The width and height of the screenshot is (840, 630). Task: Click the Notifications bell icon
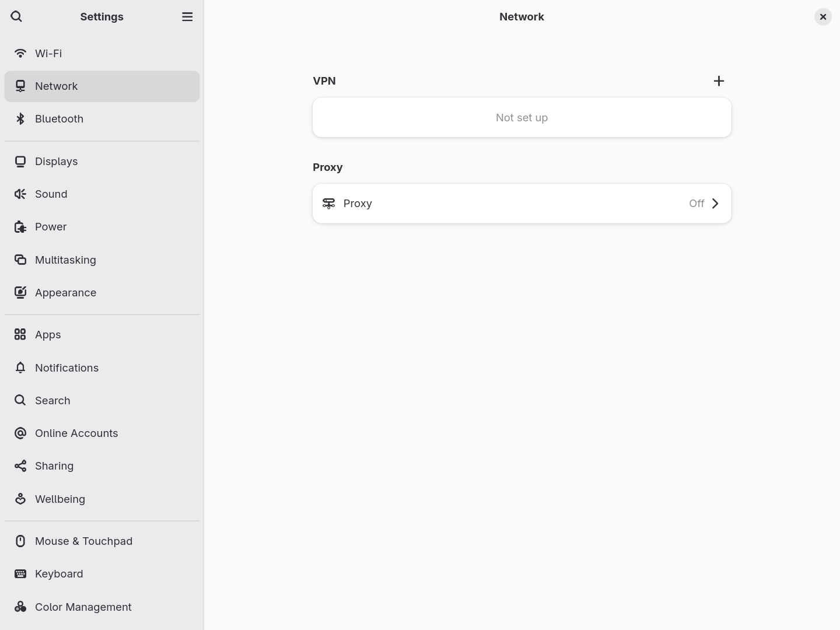[x=20, y=367]
